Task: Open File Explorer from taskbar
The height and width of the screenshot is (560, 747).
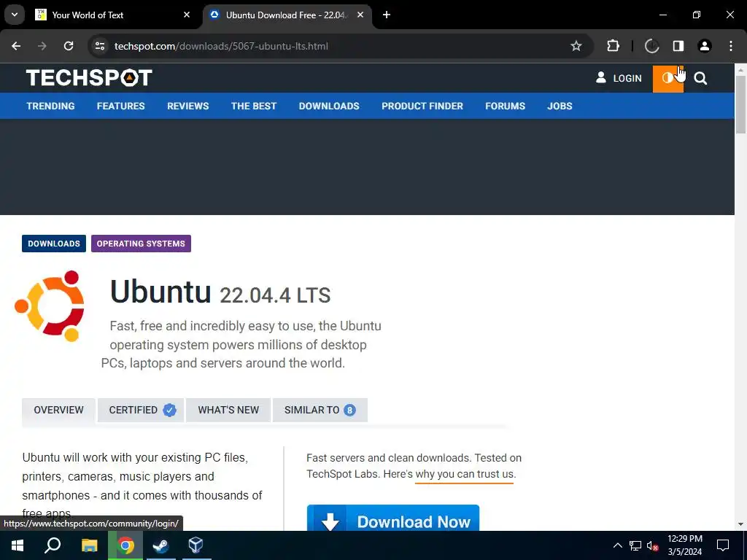Action: click(x=89, y=545)
